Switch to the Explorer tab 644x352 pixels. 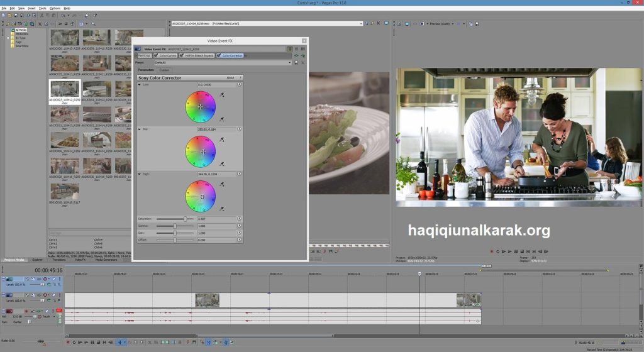pos(37,260)
